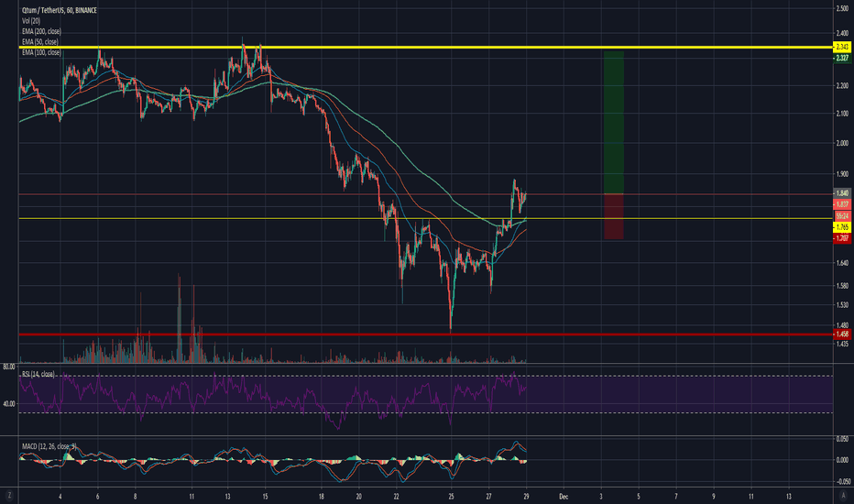Image resolution: width=854 pixels, height=504 pixels.
Task: Click the MACD 0.000 scale label
Action: tap(842, 460)
